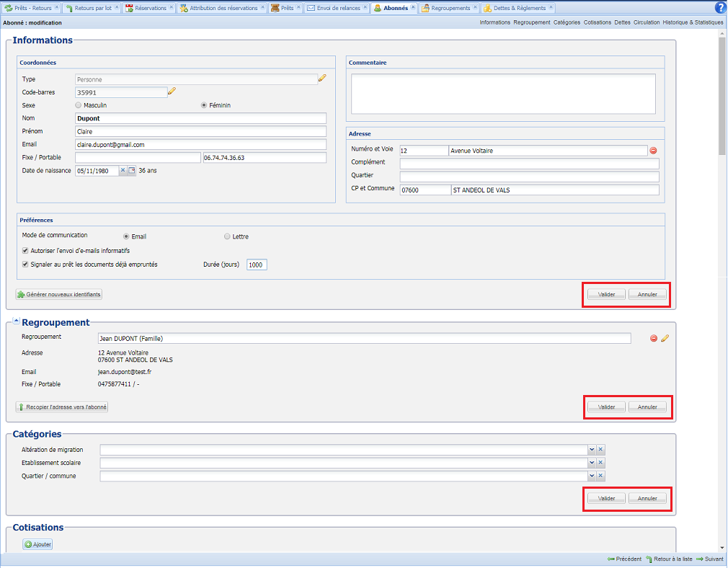
Task: Click Retour à la liste link
Action: 669,559
